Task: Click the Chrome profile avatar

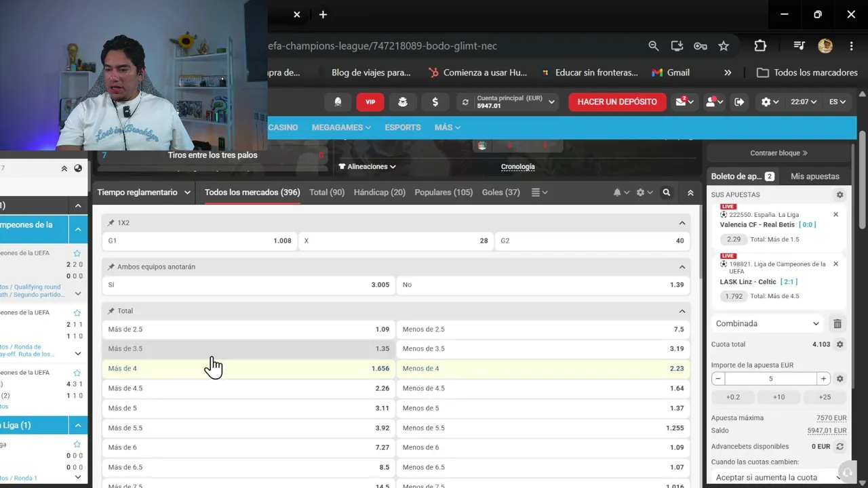Action: tap(825, 46)
